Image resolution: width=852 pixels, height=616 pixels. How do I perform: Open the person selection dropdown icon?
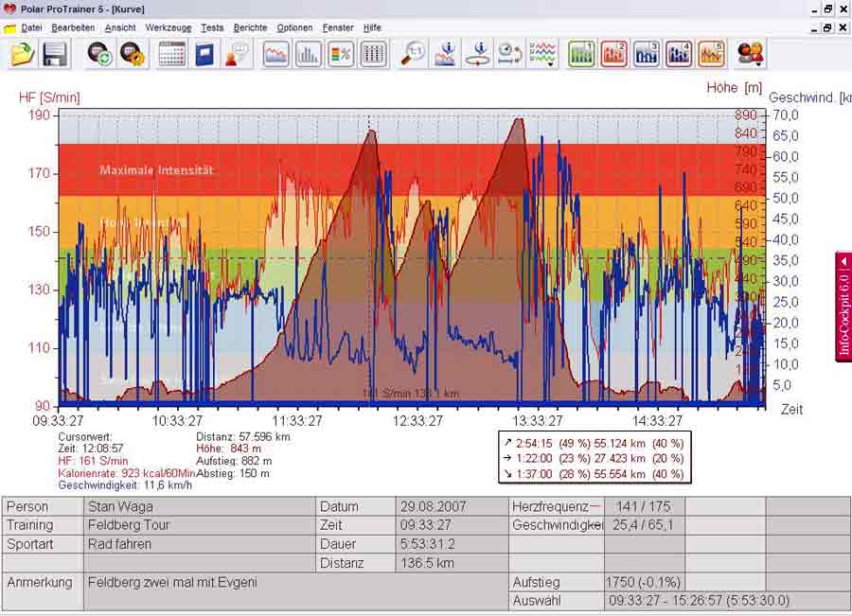click(751, 54)
